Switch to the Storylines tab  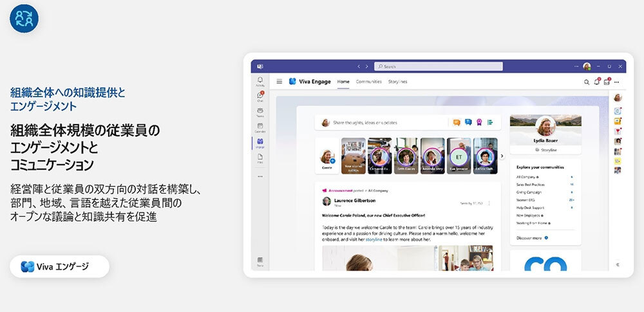397,82
